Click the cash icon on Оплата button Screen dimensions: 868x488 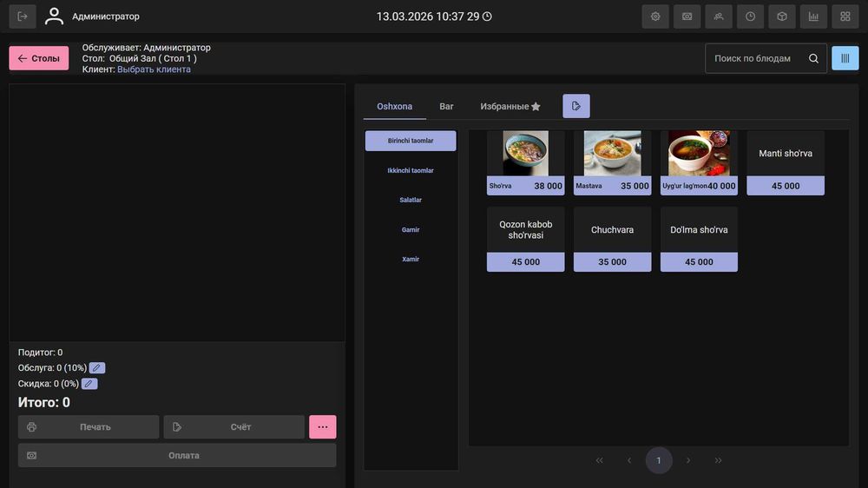pos(31,455)
